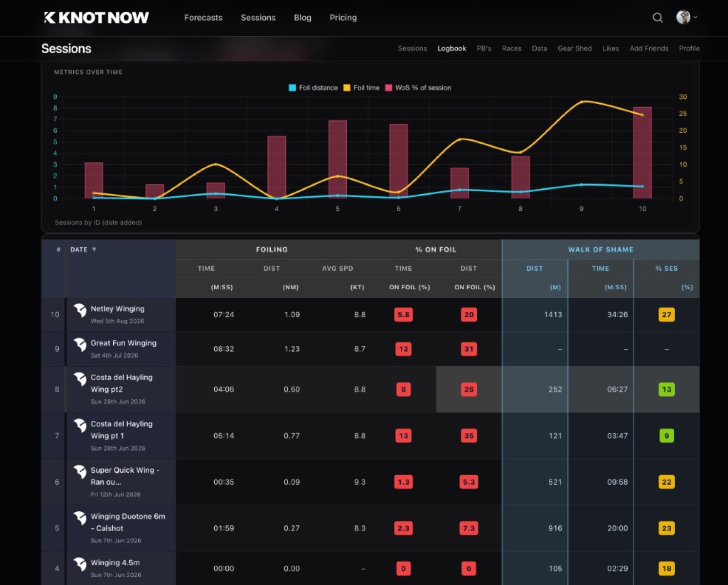
Task: Click wing icon for Great Fun Winging
Action: coord(80,345)
